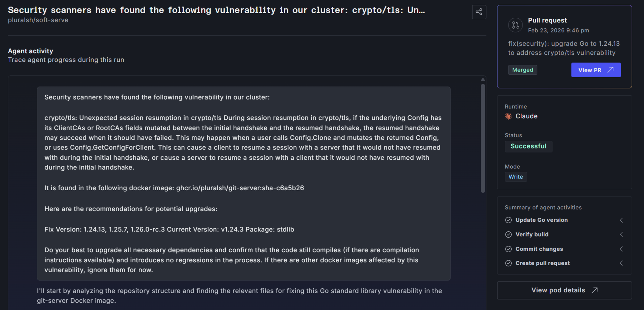Expand the Update Go version activity

coord(621,220)
